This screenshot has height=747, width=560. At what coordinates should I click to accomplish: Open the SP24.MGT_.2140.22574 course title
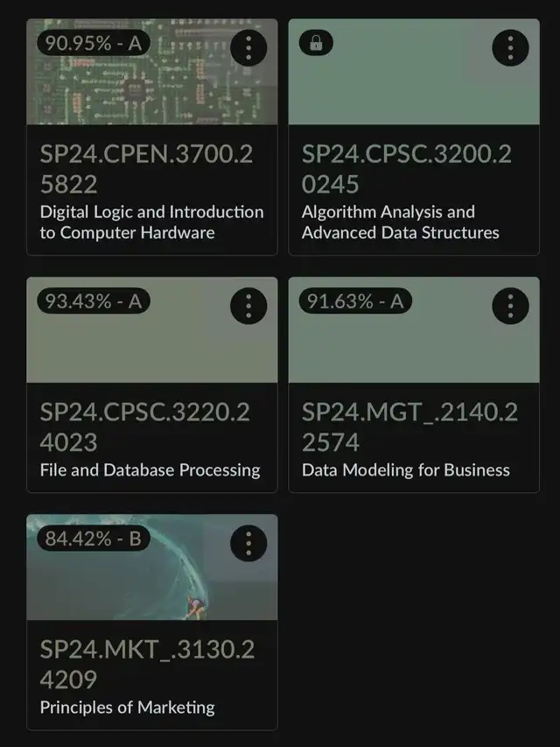pos(409,426)
